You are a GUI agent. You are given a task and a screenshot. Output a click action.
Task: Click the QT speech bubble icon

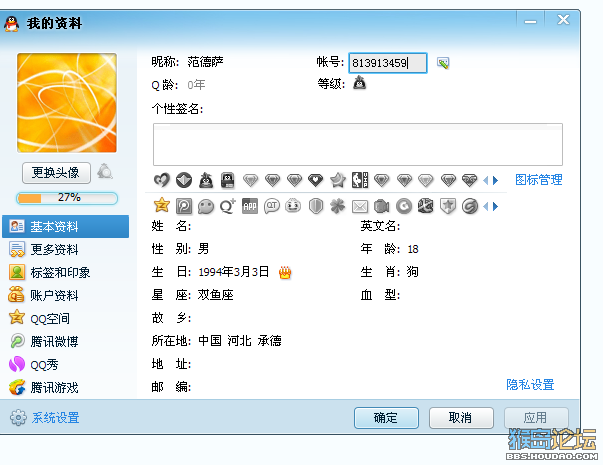click(272, 206)
